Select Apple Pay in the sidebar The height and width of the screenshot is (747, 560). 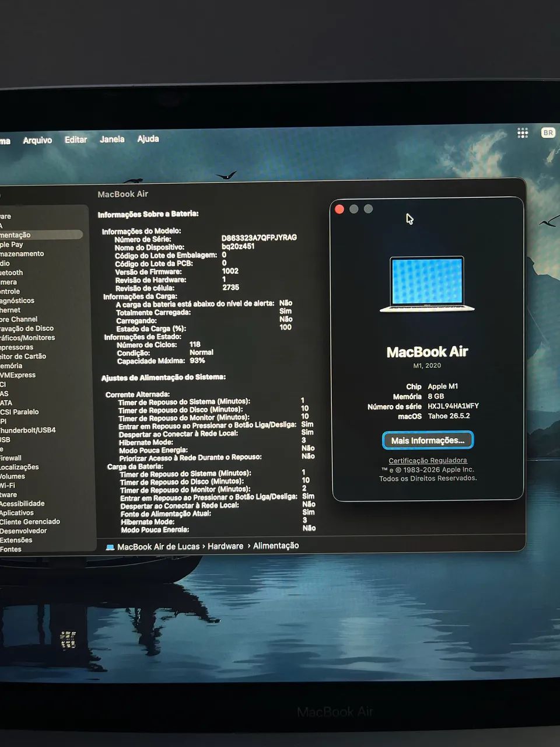[x=12, y=245]
